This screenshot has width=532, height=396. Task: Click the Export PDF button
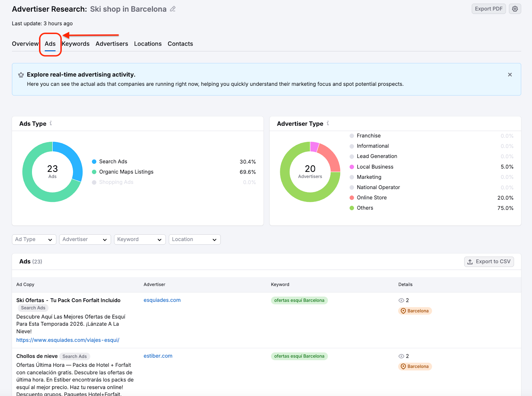coord(488,9)
